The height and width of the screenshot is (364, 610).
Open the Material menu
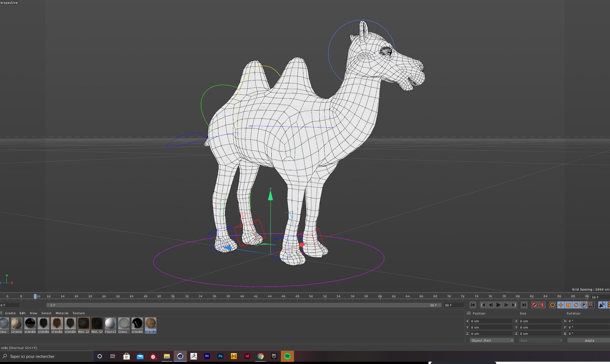62,313
